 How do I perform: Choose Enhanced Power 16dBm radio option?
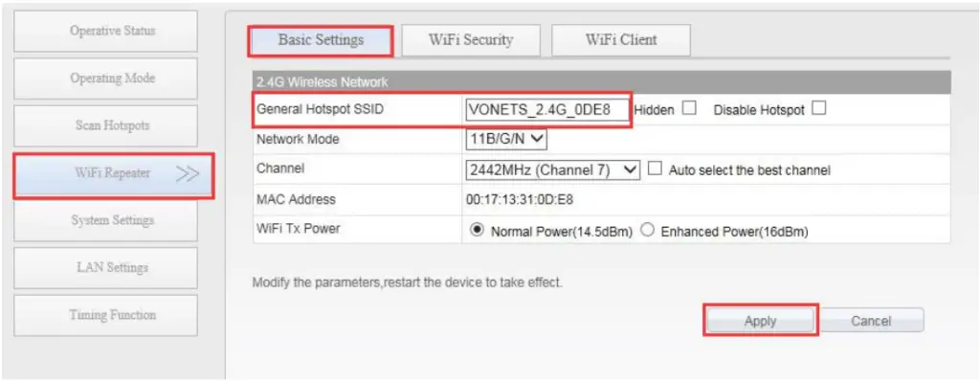coord(648,230)
